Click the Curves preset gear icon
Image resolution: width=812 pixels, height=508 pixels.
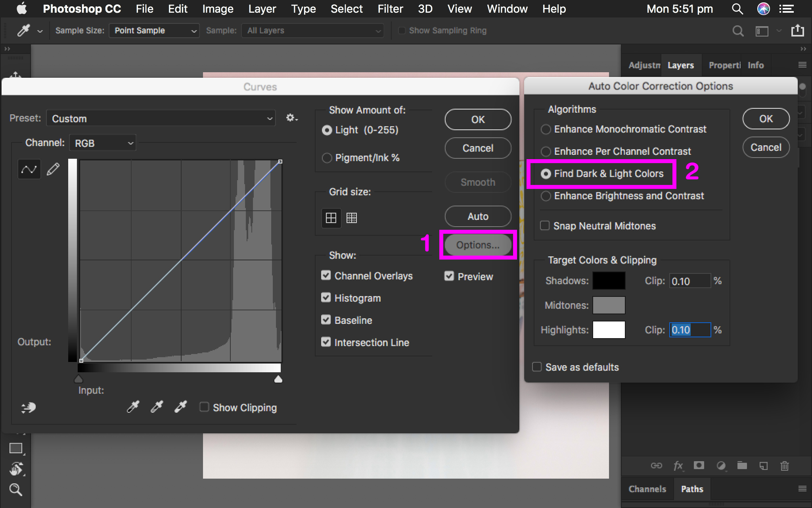click(291, 117)
